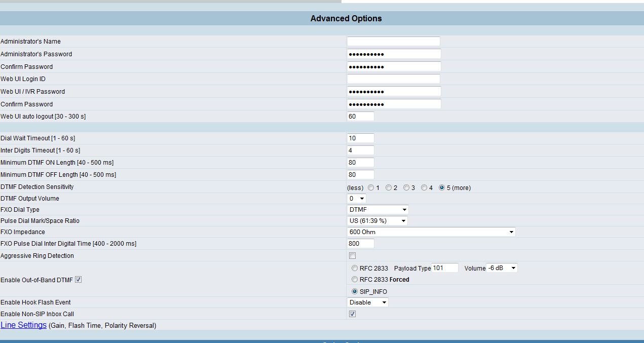The width and height of the screenshot is (644, 343).
Task: Open the FXO Dial Type dropdown
Action: coord(377,210)
